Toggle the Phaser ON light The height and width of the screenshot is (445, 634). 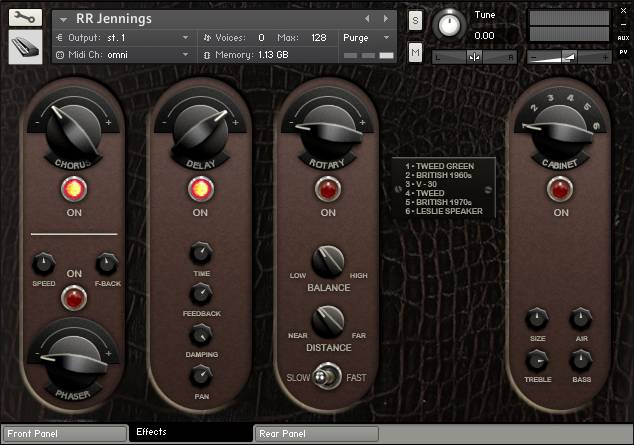(x=74, y=298)
